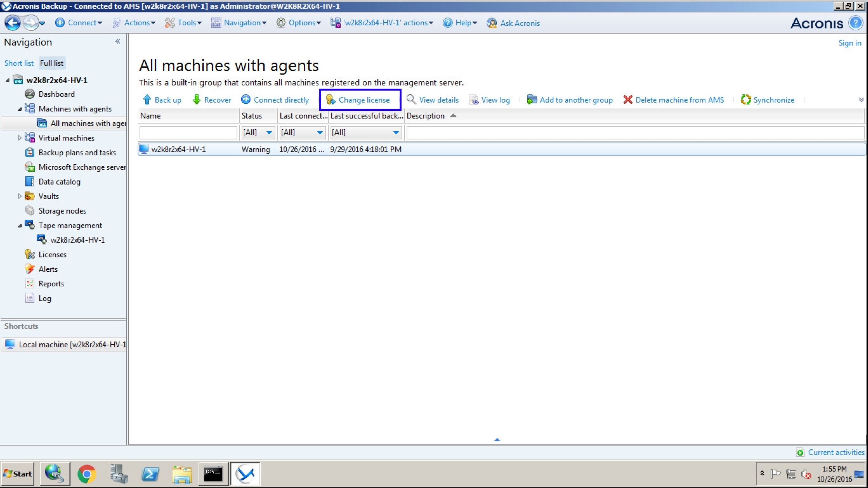Open the Dashboard navigation item

click(56, 94)
